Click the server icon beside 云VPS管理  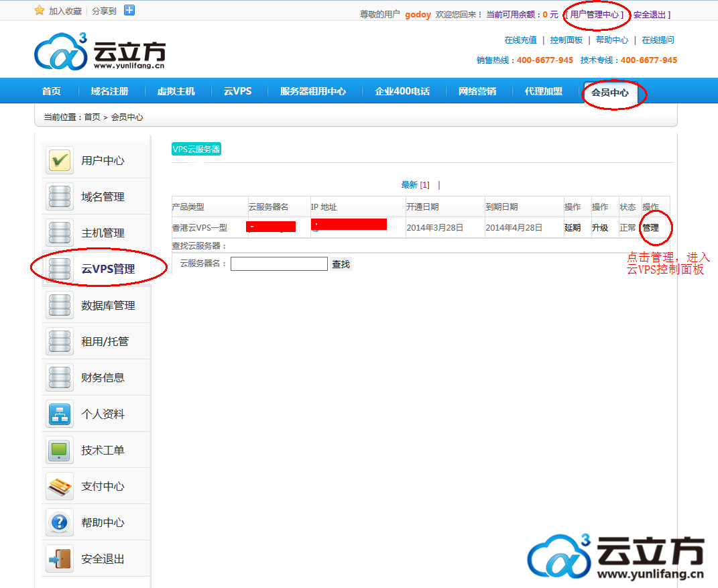(60, 269)
